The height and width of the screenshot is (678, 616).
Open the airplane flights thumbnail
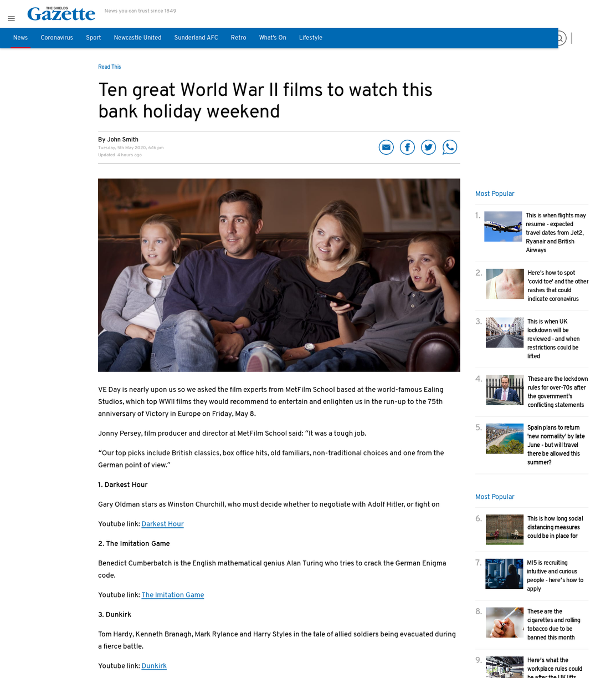[x=503, y=226]
